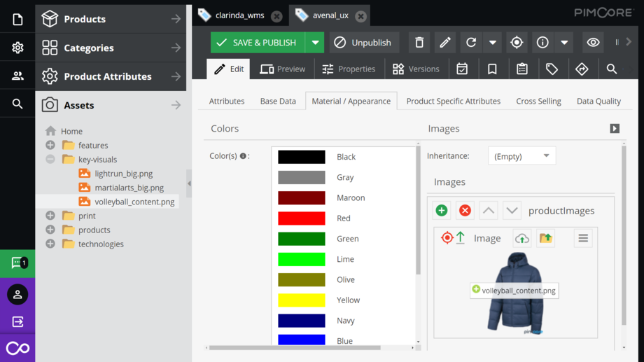Click the delete trash icon in toolbar

[419, 43]
